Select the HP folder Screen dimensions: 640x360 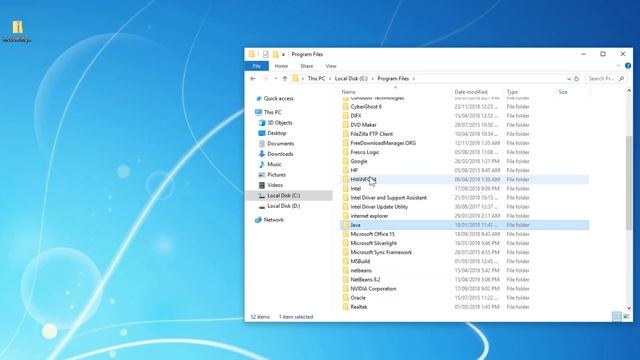click(464, 171)
